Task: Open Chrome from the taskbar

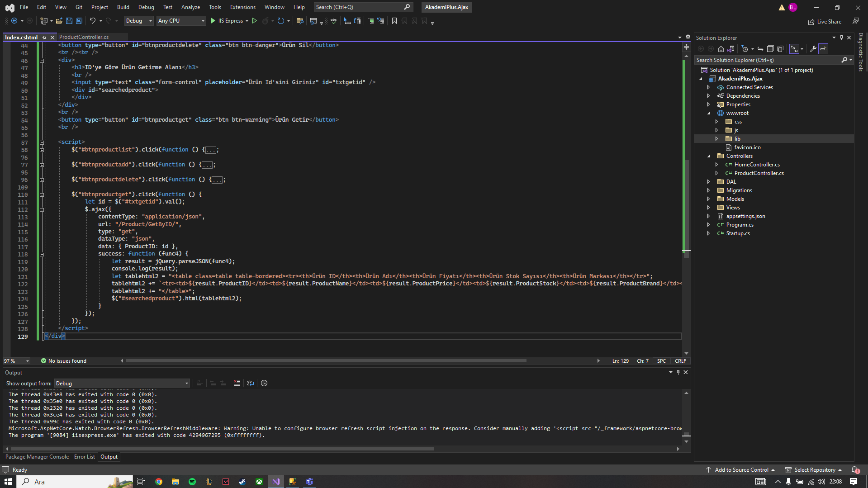Action: (x=159, y=482)
